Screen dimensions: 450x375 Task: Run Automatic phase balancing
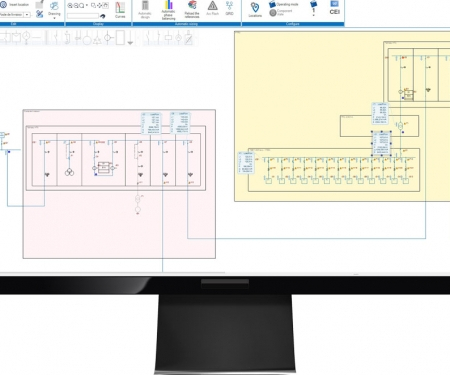coord(168,10)
